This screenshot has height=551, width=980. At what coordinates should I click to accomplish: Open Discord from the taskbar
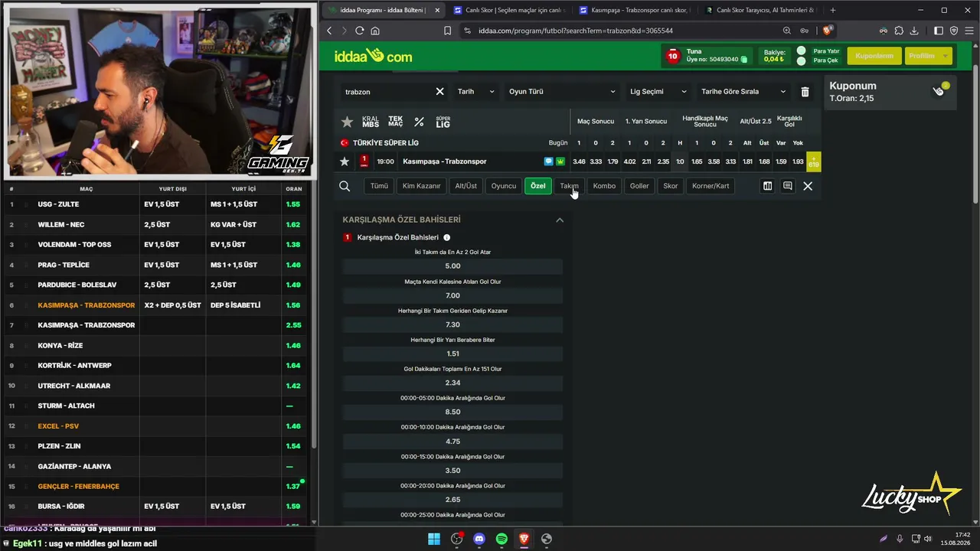pos(479,539)
